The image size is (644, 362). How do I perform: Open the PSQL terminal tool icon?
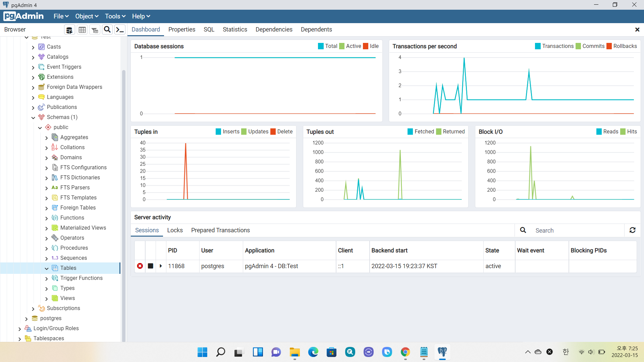point(120,30)
